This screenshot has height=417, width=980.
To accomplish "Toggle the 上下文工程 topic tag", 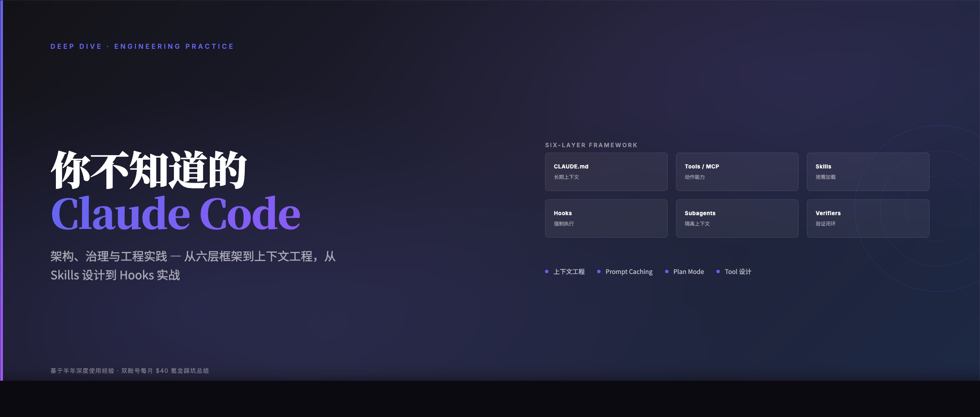I will (x=569, y=271).
